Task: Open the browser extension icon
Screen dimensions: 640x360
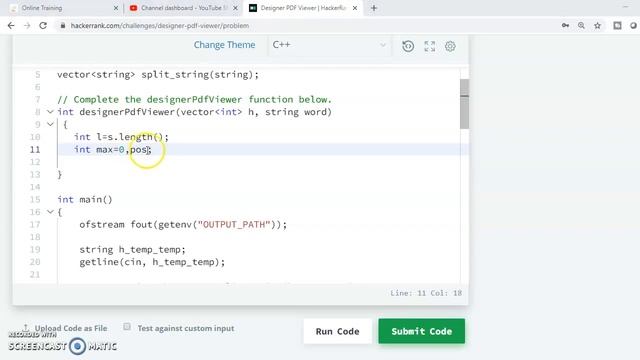Action: tap(617, 26)
